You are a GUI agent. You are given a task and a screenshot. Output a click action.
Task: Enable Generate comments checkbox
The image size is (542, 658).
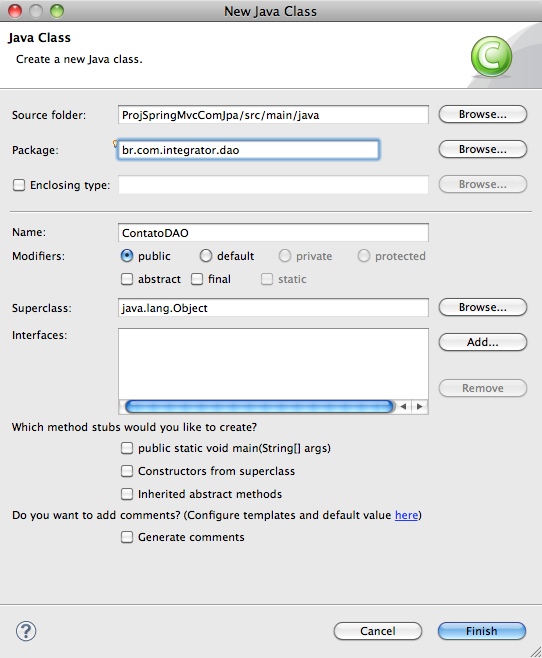tap(127, 537)
